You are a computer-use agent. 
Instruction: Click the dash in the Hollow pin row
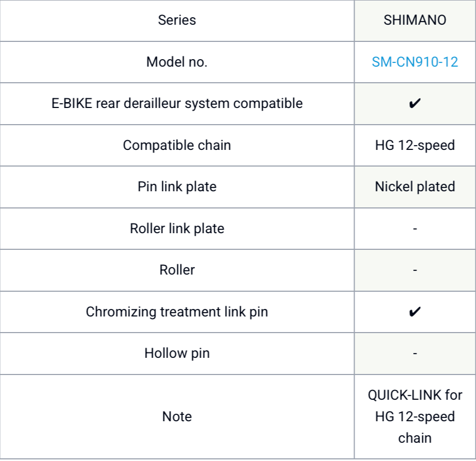[x=415, y=353]
